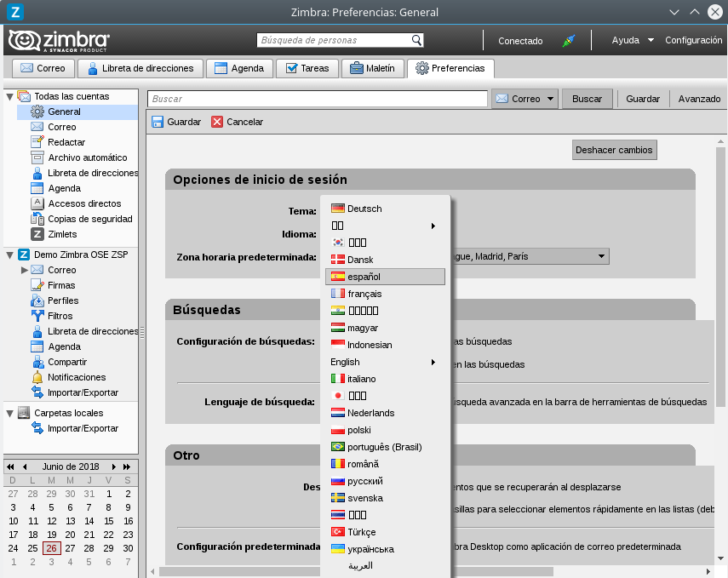Switch to Libreta de direcciones tab
728x578 pixels.
(x=140, y=68)
